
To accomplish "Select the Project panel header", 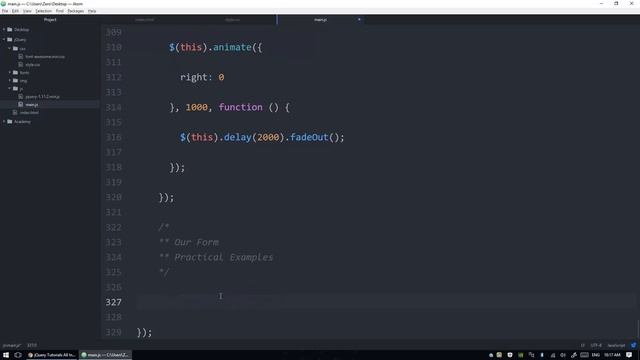I will click(50, 20).
